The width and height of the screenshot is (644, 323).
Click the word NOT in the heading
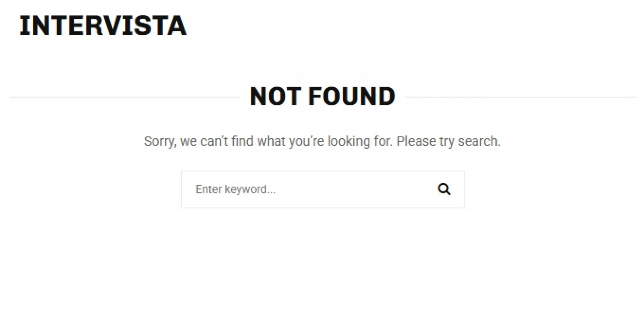[x=275, y=96]
